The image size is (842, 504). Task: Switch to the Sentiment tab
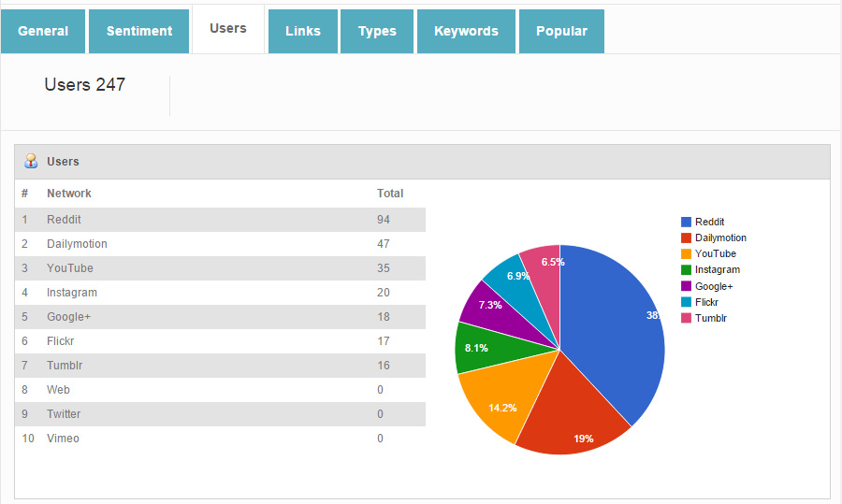pos(139,31)
